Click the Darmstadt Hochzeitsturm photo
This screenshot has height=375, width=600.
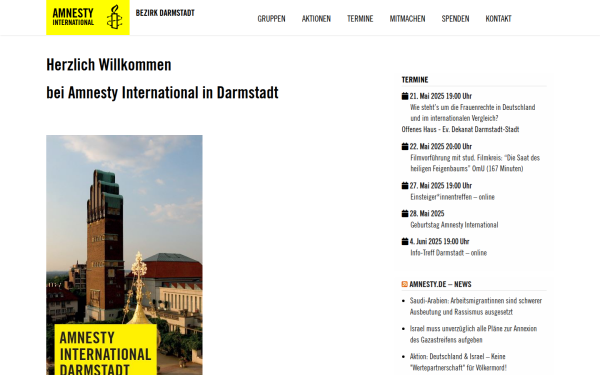click(124, 255)
